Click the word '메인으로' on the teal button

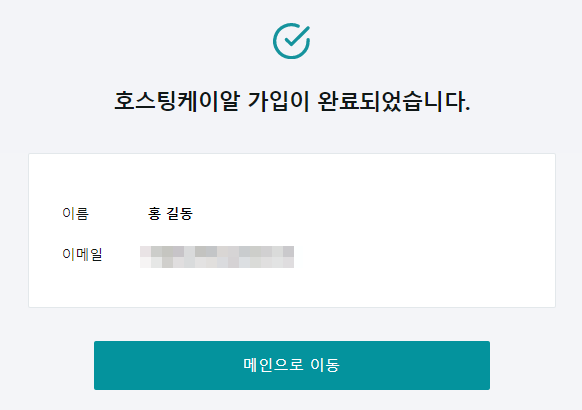click(273, 365)
